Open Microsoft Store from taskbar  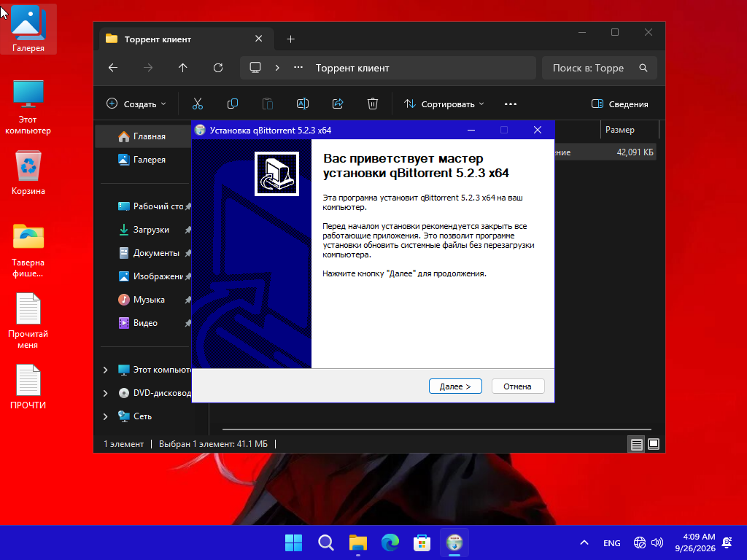pos(422,542)
